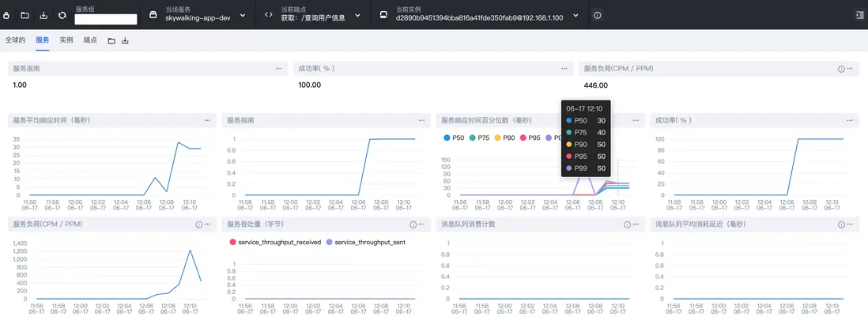This screenshot has width=868, height=317.
Task: Click the download icon in dark toolbar
Action: (43, 16)
